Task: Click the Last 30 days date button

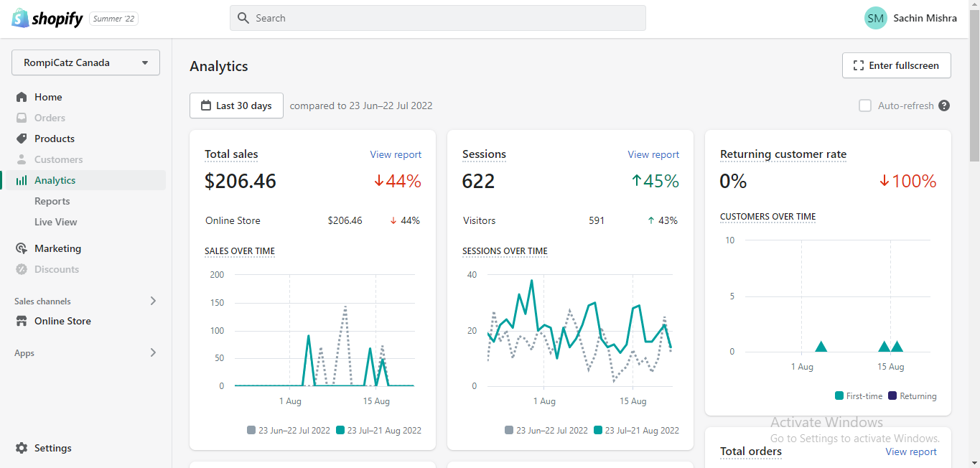Action: (x=236, y=106)
